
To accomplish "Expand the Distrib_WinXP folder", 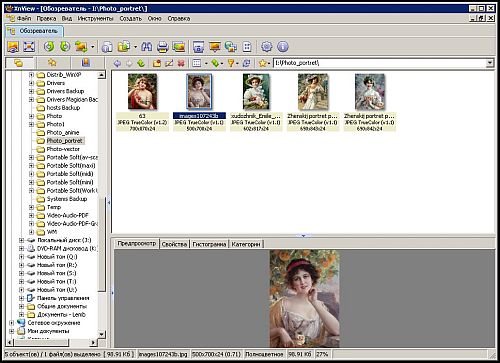I will [x=31, y=75].
